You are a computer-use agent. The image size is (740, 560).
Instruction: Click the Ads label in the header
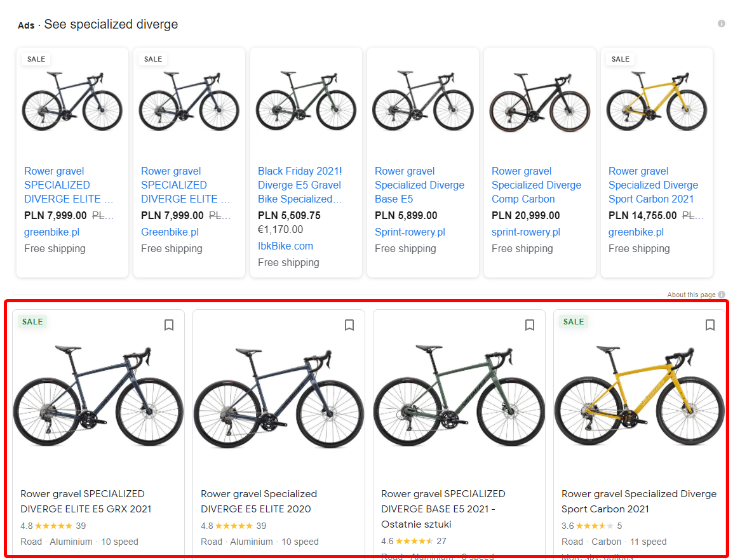(26, 25)
